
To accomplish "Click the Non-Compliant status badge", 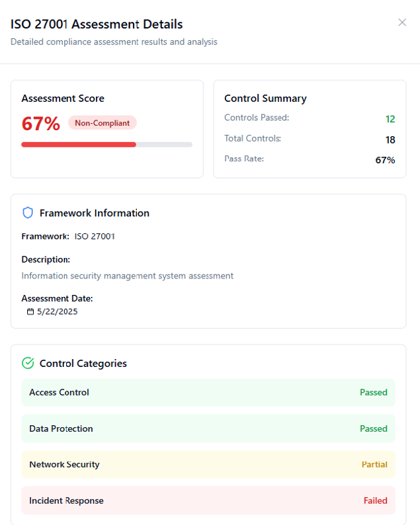I will point(102,123).
